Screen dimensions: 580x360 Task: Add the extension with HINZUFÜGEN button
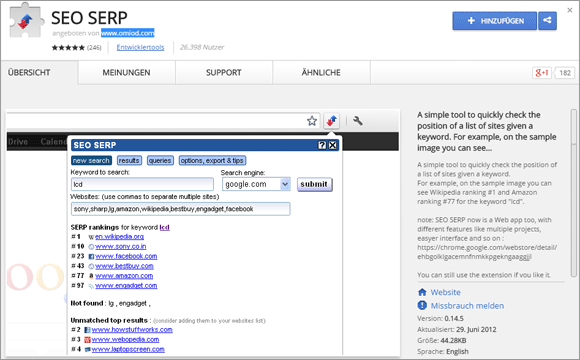point(495,21)
